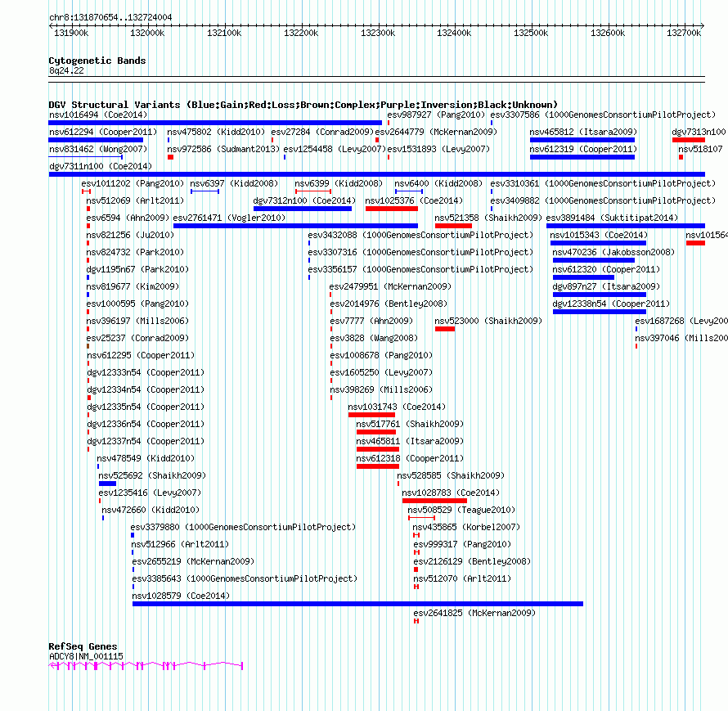This screenshot has width=728, height=711.
Task: Click nsv475802 (Kidd2010) label
Action: pyautogui.click(x=216, y=132)
